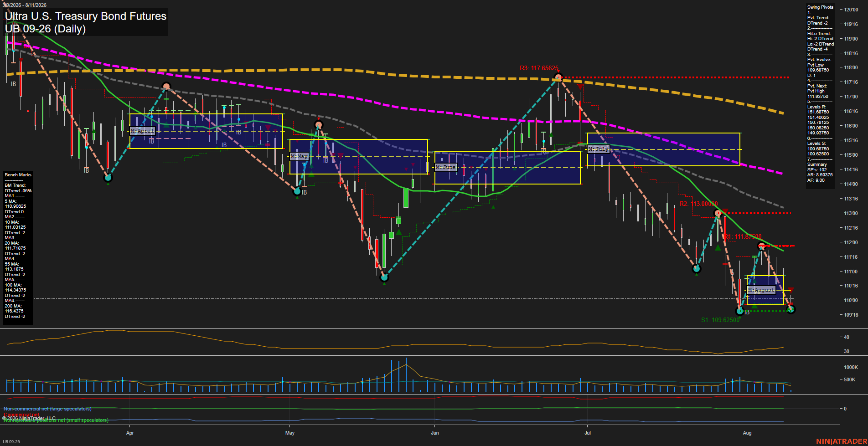Image resolution: width=868 pixels, height=446 pixels.
Task: Click the 500K volume axis label
Action: [850, 379]
